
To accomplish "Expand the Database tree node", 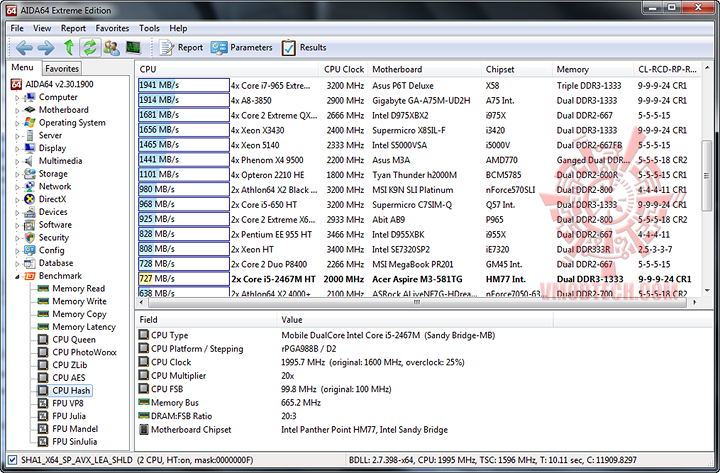I will tap(17, 264).
